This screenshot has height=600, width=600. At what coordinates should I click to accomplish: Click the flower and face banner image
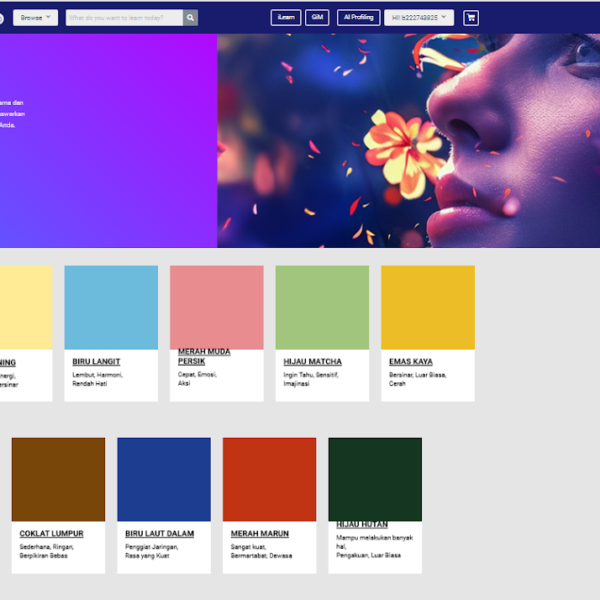408,140
